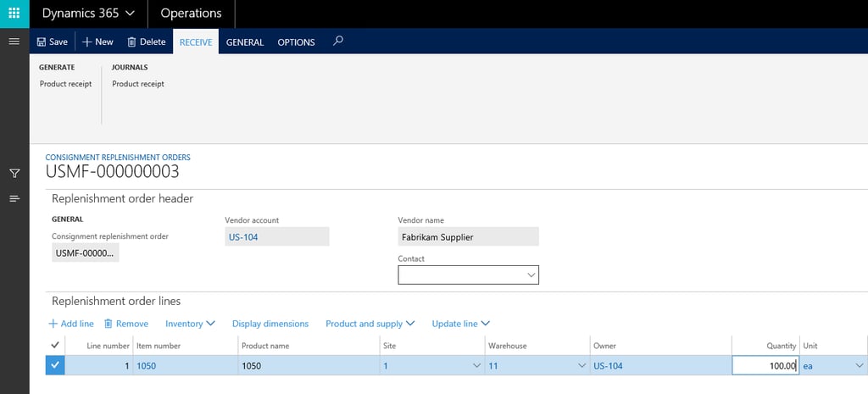Expand the Contact dropdown

point(531,275)
